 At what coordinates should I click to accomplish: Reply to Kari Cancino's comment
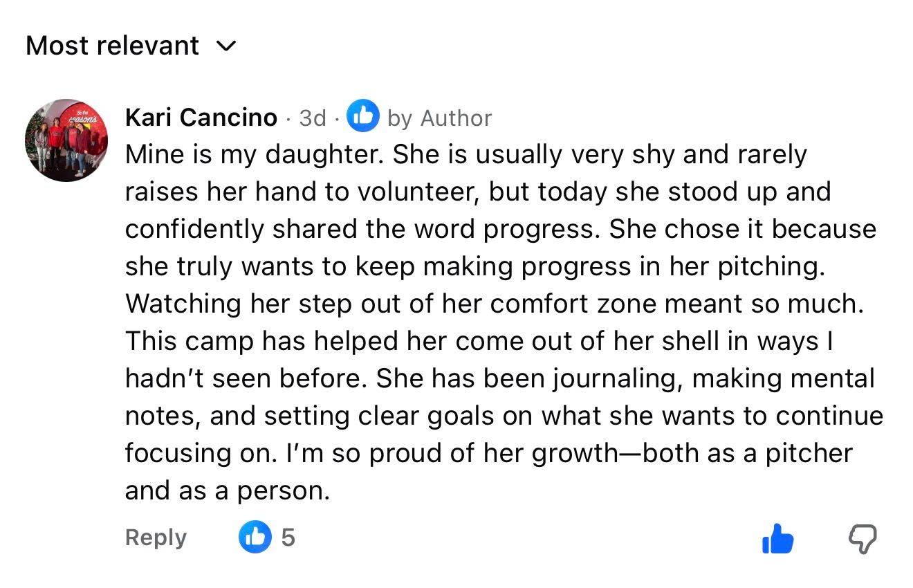[x=156, y=538]
